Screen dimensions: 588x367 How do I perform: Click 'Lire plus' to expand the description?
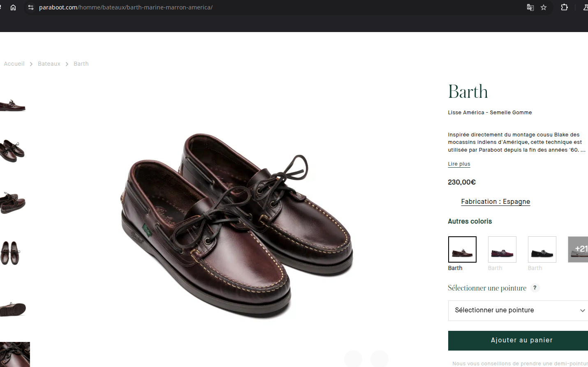point(459,164)
